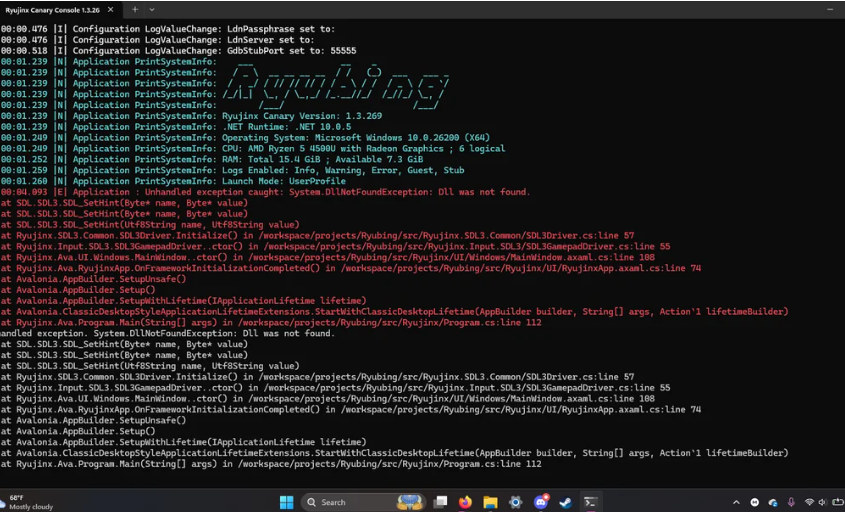The image size is (845, 512).
Task: Click red 'SDL3Driver.Initialize()' line 57 entry
Action: point(317,236)
